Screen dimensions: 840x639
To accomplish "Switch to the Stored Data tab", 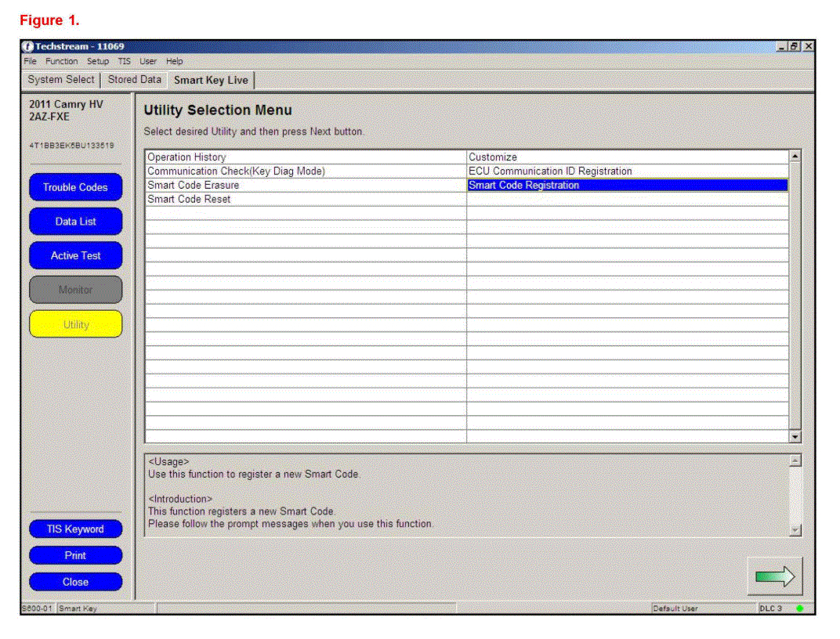I will 135,80.
